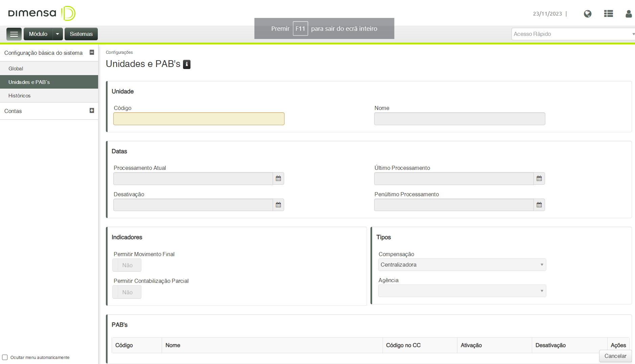Open the Compensação dropdown

pyautogui.click(x=462, y=265)
